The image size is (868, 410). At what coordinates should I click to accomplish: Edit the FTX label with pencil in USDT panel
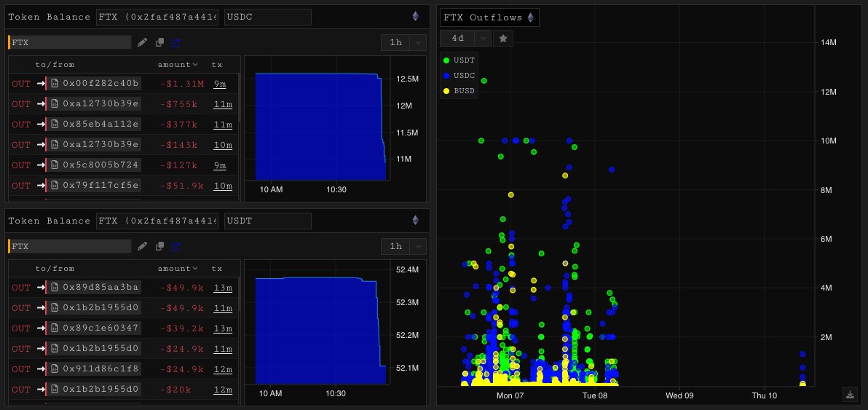(x=142, y=246)
